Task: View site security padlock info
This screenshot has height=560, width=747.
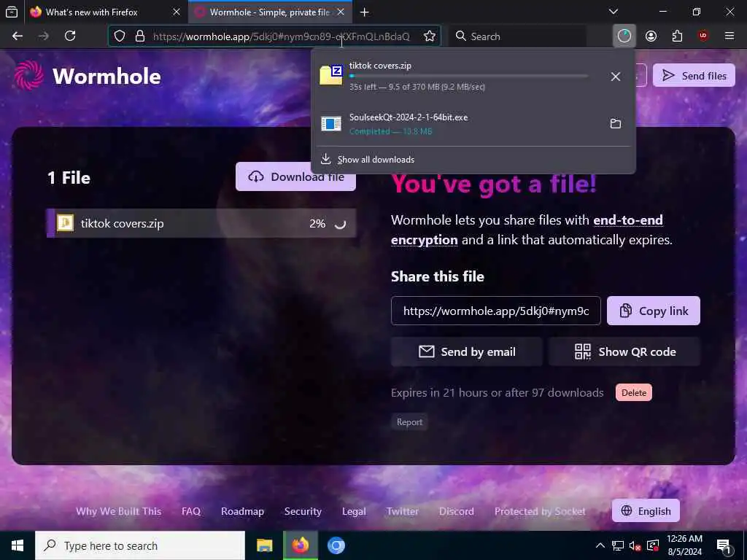Action: (x=140, y=36)
